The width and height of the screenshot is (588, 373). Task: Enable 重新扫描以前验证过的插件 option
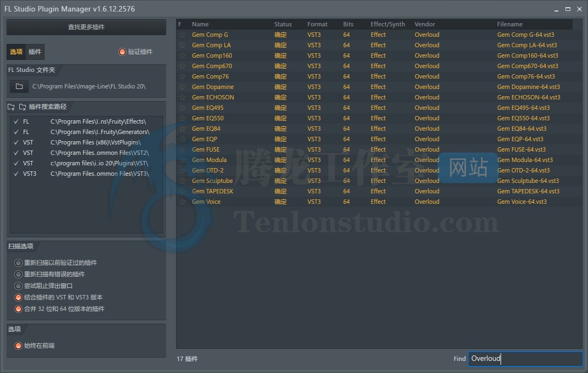[19, 263]
